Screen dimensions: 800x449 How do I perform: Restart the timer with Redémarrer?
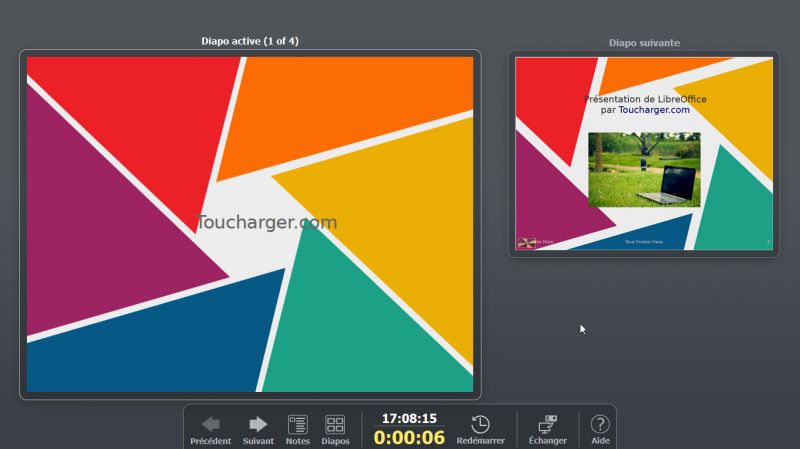tap(480, 430)
